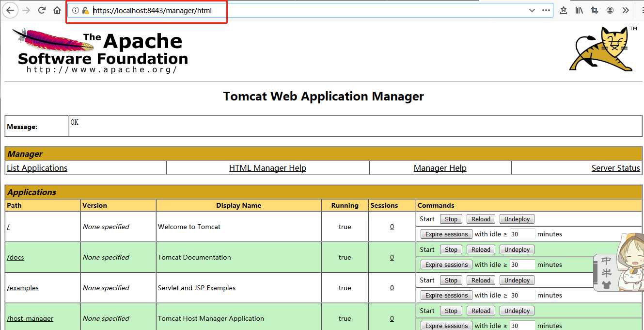
Task: Click the 'OK' message text
Action: pos(74,122)
